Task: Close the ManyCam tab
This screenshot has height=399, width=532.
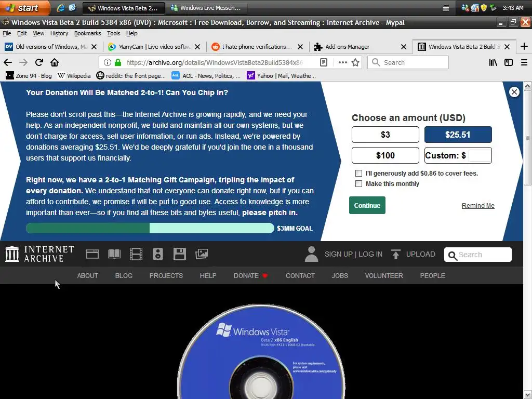Action: pos(197,46)
